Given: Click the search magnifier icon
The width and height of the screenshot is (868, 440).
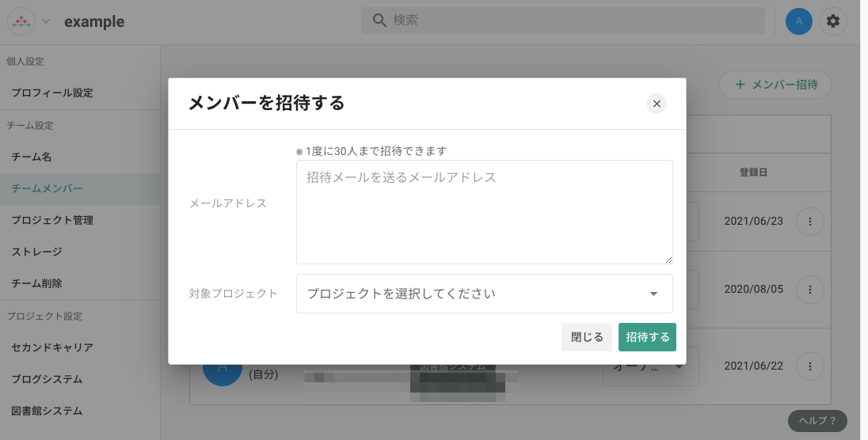Looking at the screenshot, I should tap(379, 21).
